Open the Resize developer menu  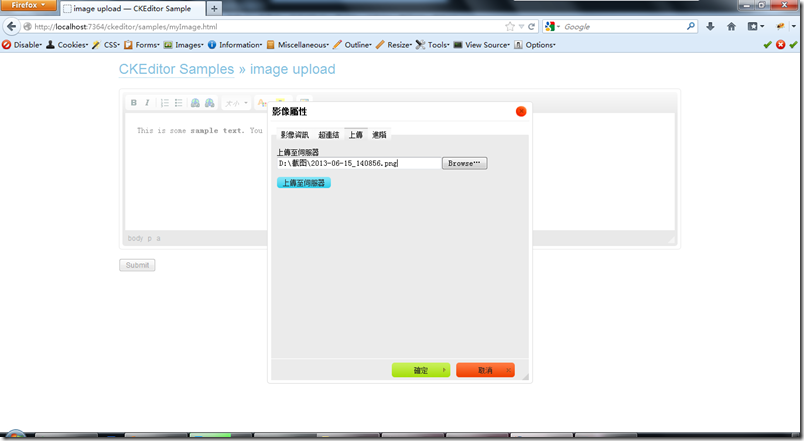(394, 45)
